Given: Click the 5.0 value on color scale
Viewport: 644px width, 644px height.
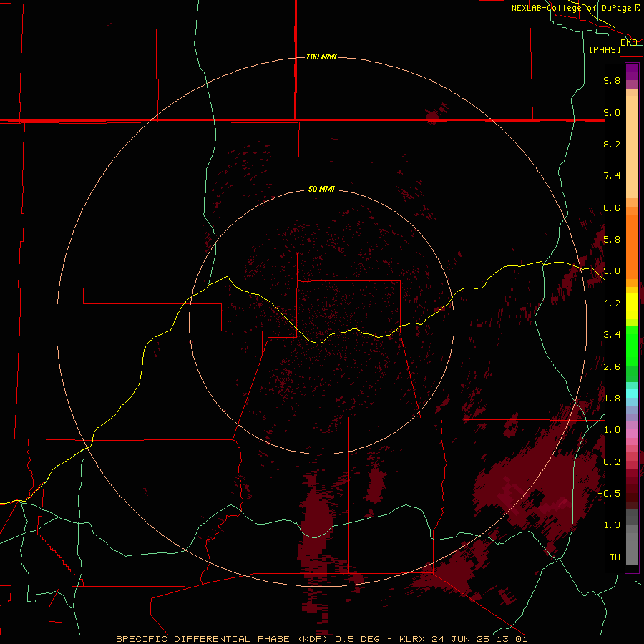Looking at the screenshot, I should (x=612, y=271).
